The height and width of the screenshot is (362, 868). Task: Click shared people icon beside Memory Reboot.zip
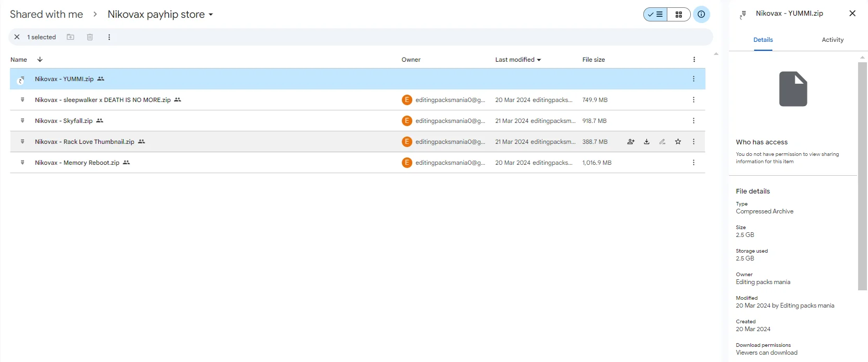(126, 163)
